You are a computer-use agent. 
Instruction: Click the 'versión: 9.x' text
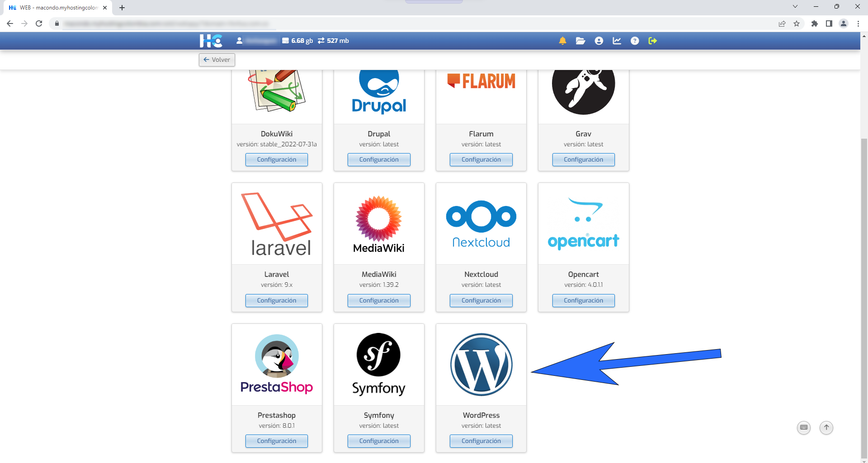coord(277,285)
